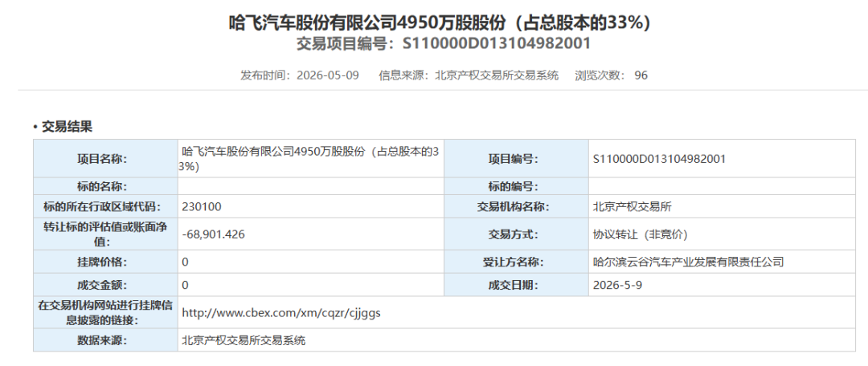Viewport: 868px width, 366px height.
Task: Click the 浏览次数: 96 counter
Action: tap(611, 75)
